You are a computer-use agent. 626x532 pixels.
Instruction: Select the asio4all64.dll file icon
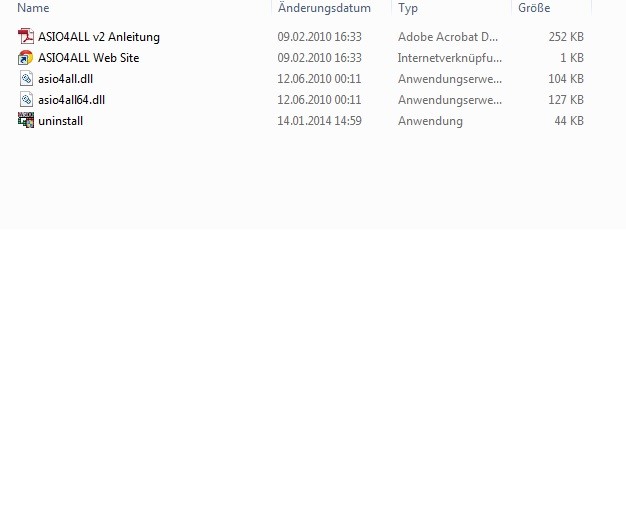pyautogui.click(x=26, y=99)
